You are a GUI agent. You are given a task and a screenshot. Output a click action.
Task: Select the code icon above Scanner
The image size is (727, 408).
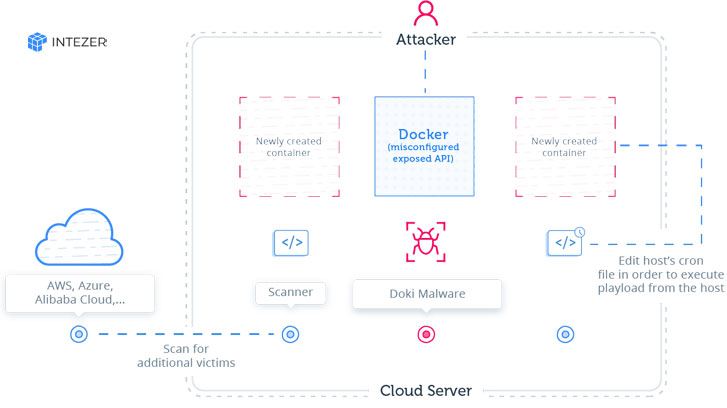[x=290, y=242]
